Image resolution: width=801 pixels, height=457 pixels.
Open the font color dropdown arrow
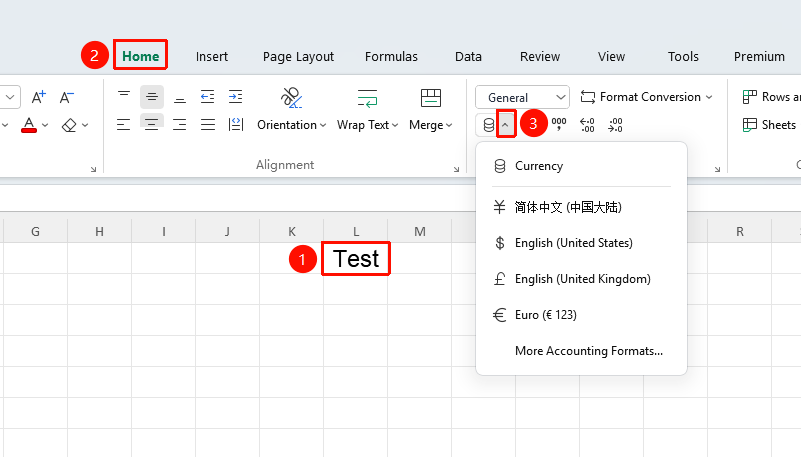point(45,125)
